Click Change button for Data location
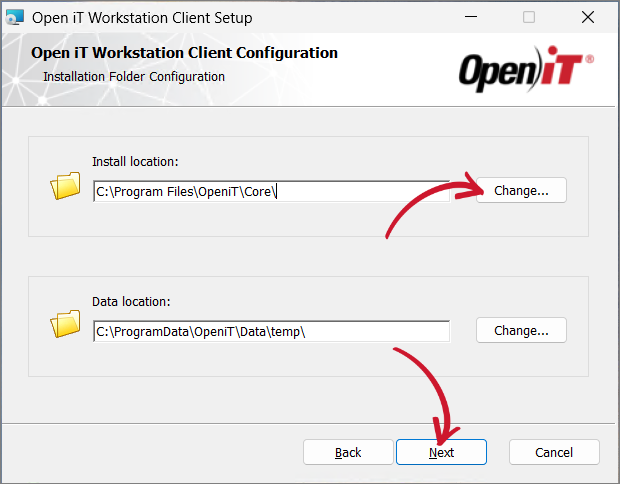This screenshot has height=484, width=620. point(521,330)
